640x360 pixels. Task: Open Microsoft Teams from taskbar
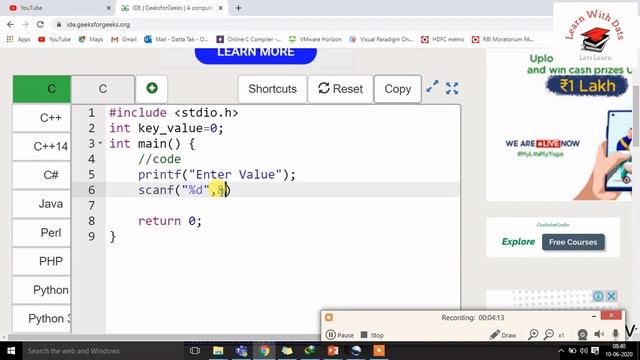pos(241,351)
